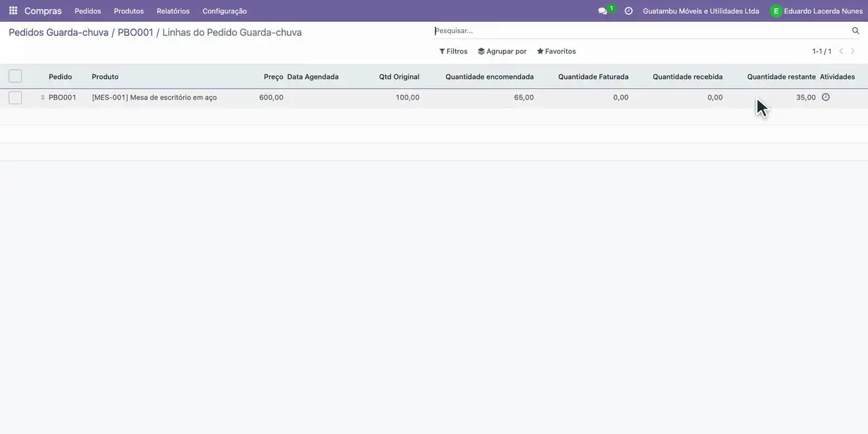The height and width of the screenshot is (434, 868).
Task: Click the ordered quantity value 65,00
Action: [524, 98]
